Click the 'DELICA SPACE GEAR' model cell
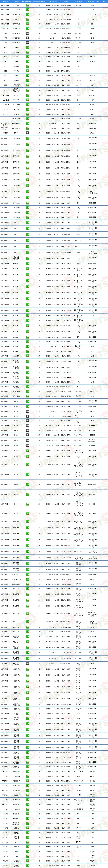The image size is (108, 868). tap(16, 258)
